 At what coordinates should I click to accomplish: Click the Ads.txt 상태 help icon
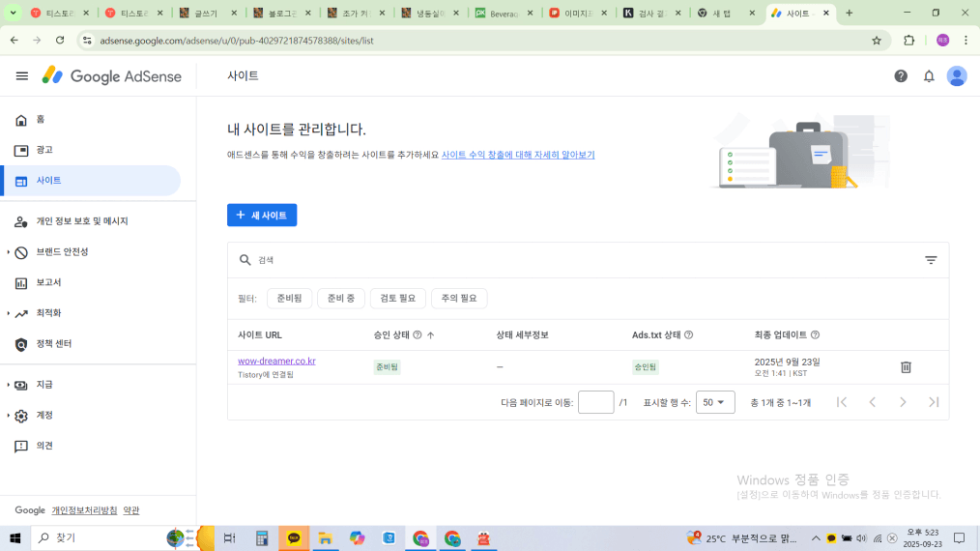coord(689,335)
